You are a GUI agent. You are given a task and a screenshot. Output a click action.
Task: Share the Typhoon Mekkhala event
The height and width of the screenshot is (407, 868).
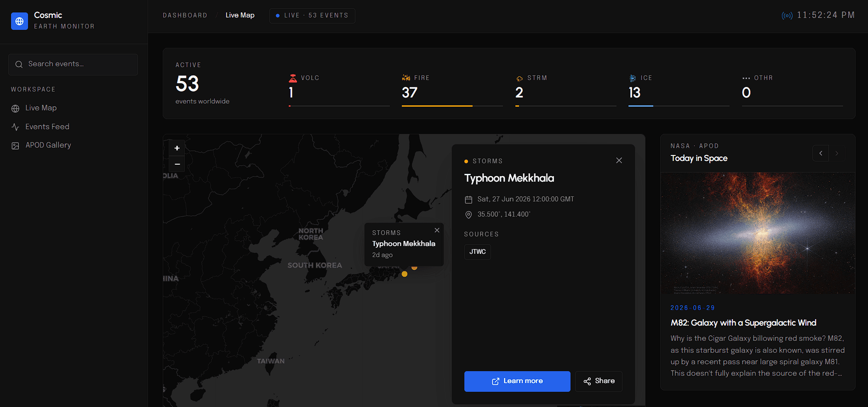point(599,381)
